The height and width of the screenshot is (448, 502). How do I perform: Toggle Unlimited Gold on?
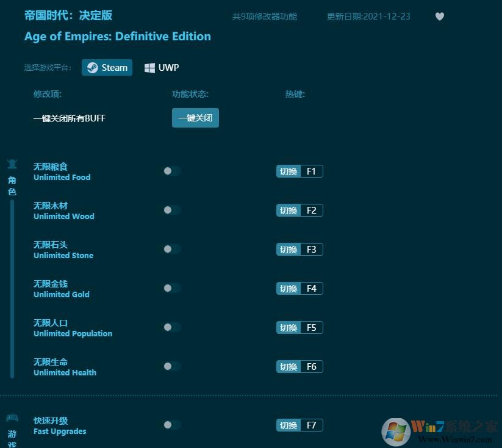pos(172,288)
